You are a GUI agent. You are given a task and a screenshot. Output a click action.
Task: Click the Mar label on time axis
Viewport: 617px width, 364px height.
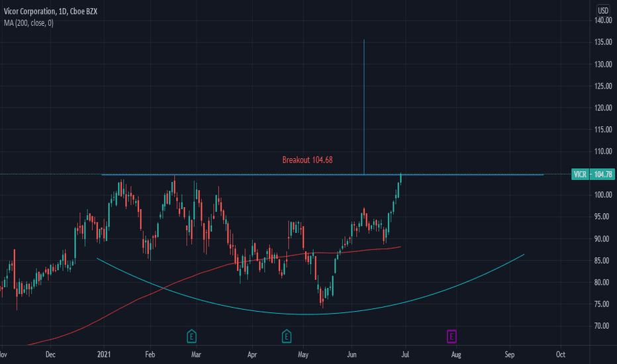point(196,355)
